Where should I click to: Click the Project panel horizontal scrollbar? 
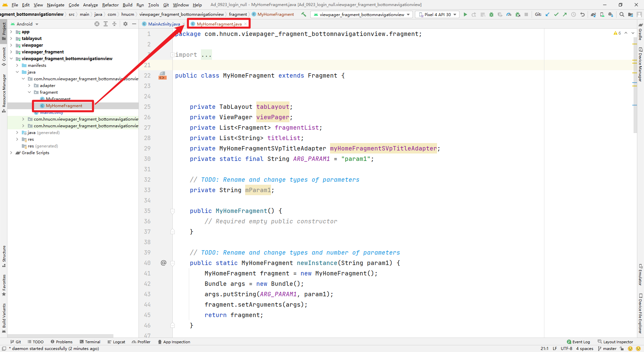(x=60, y=336)
